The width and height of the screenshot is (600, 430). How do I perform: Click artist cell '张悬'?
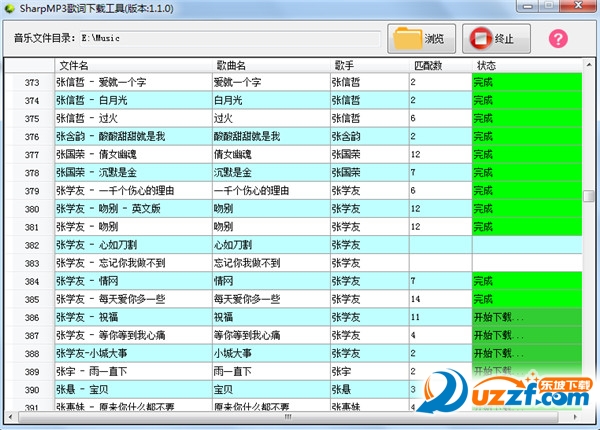coord(370,390)
